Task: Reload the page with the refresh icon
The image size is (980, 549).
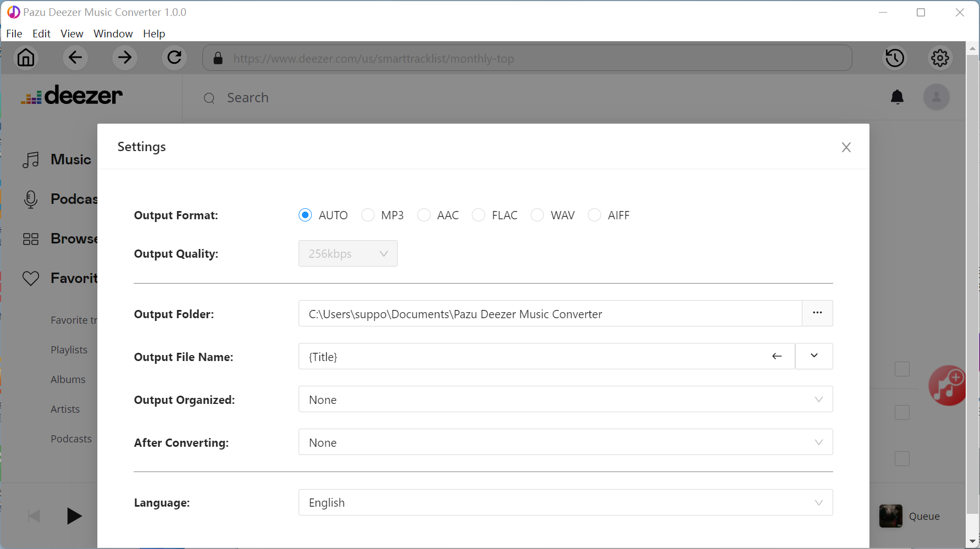Action: pos(174,58)
